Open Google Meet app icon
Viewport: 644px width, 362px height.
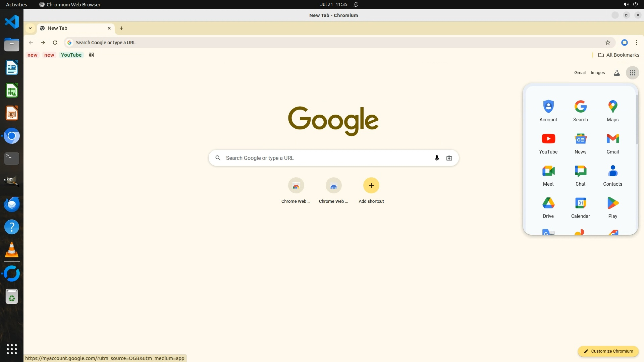(x=548, y=175)
